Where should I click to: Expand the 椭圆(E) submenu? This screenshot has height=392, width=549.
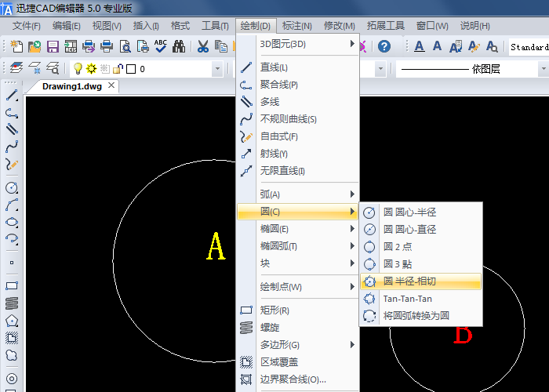[298, 229]
